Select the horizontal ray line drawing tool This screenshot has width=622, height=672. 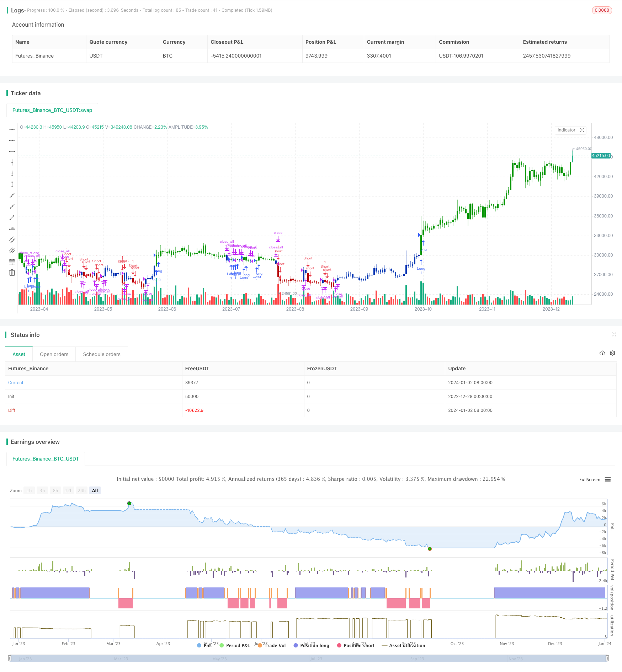pos(12,140)
